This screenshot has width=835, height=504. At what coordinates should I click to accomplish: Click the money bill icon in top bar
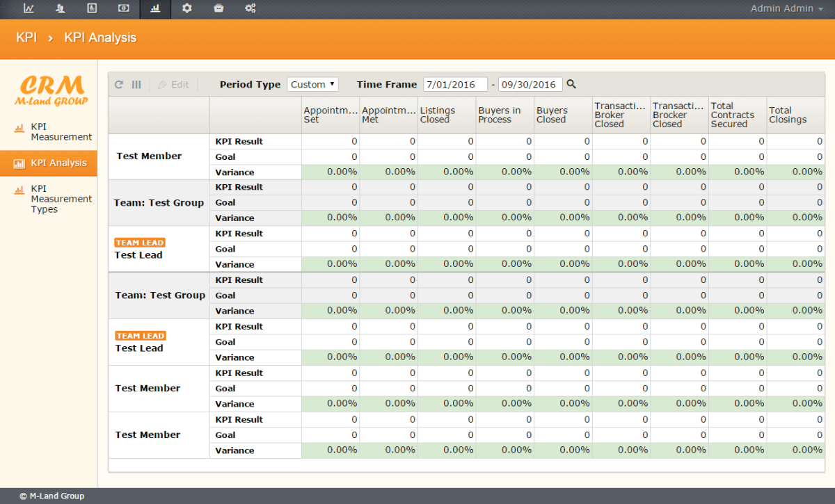(x=123, y=8)
